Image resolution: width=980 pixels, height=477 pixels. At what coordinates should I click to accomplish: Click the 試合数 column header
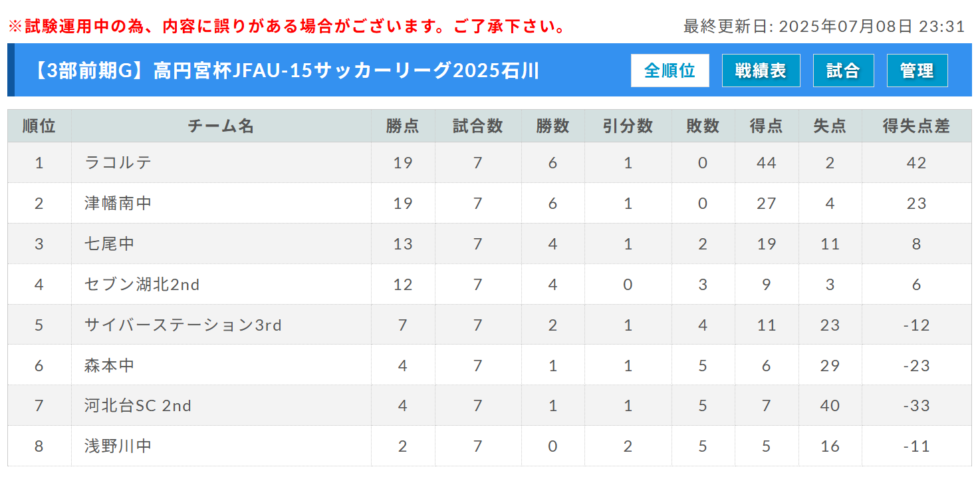(x=478, y=126)
